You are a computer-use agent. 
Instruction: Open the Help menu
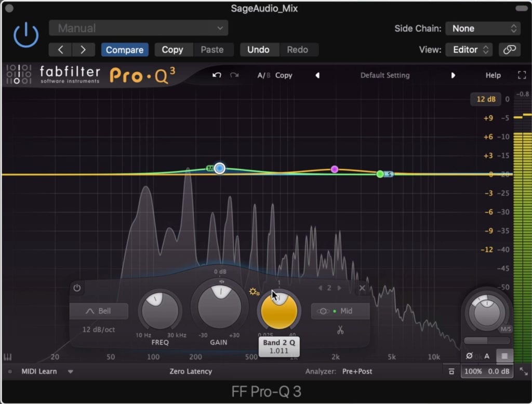pyautogui.click(x=493, y=75)
